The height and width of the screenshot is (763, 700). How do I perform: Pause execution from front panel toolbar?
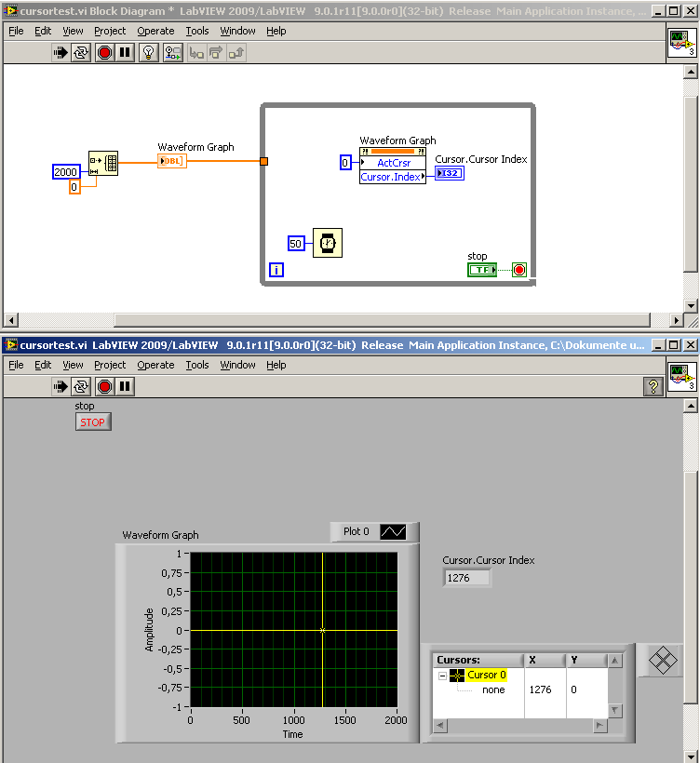pyautogui.click(x=125, y=386)
